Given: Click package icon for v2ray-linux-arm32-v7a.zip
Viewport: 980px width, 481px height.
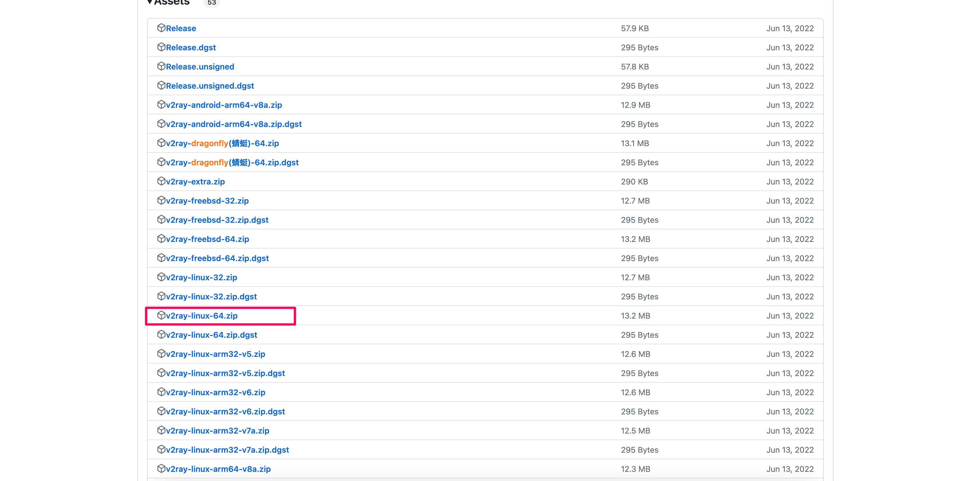Looking at the screenshot, I should [x=161, y=430].
